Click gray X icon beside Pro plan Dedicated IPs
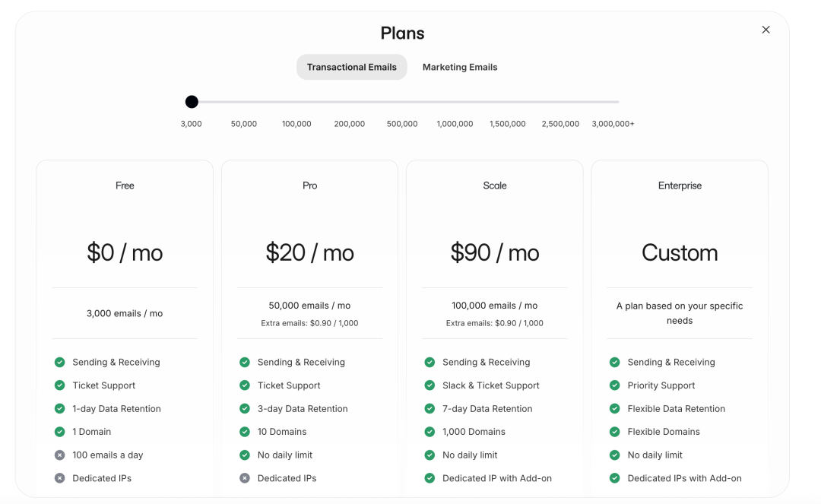821x504 pixels. 245,478
